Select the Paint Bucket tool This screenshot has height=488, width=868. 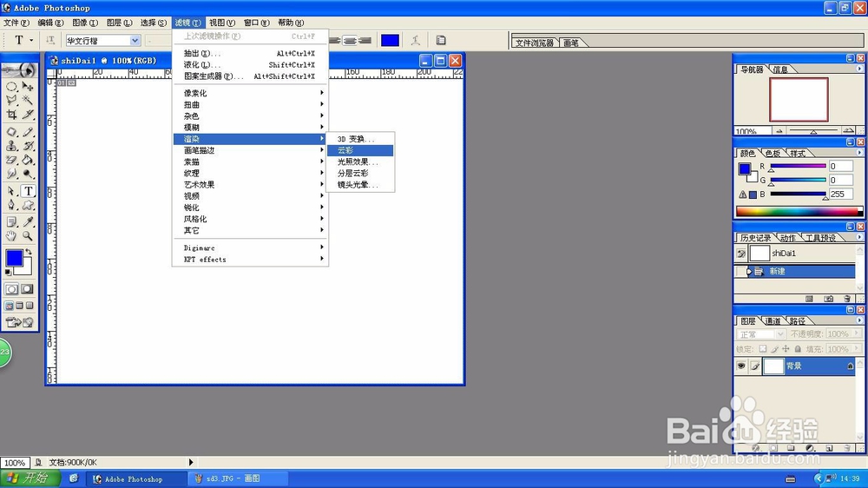[28, 160]
